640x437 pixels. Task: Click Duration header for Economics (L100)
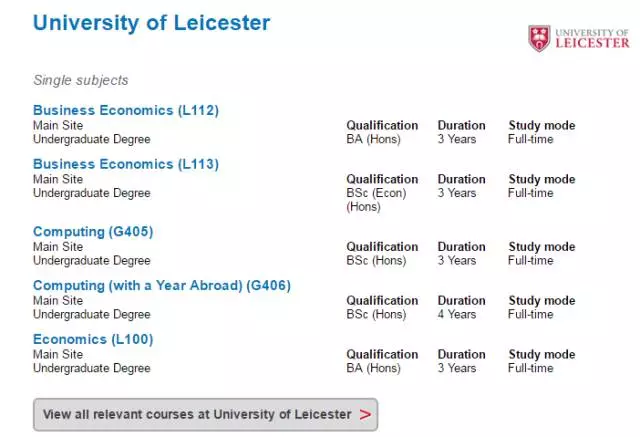point(462,354)
